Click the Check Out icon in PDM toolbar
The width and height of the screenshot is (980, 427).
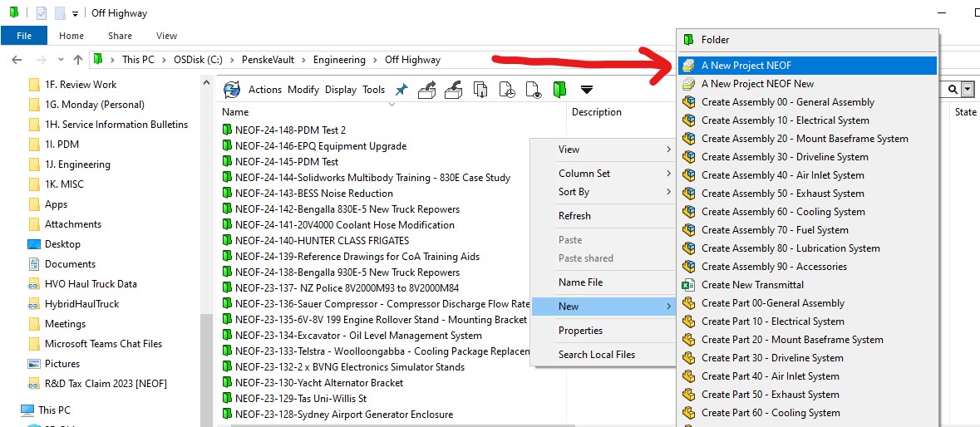427,89
